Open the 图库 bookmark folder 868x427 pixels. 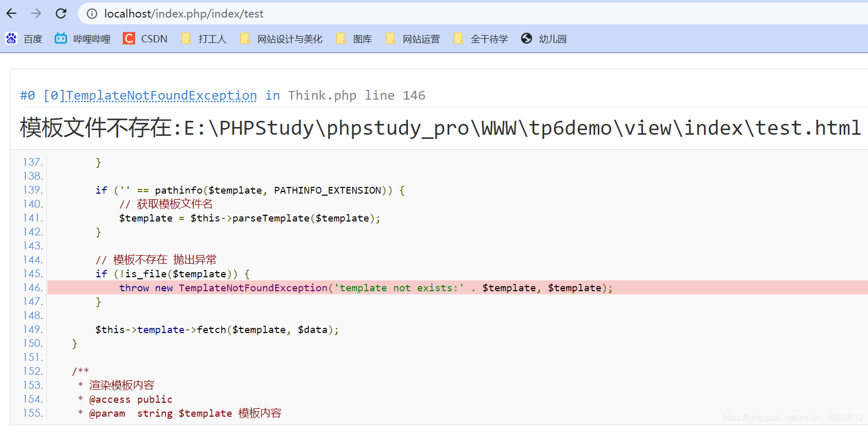[x=354, y=39]
